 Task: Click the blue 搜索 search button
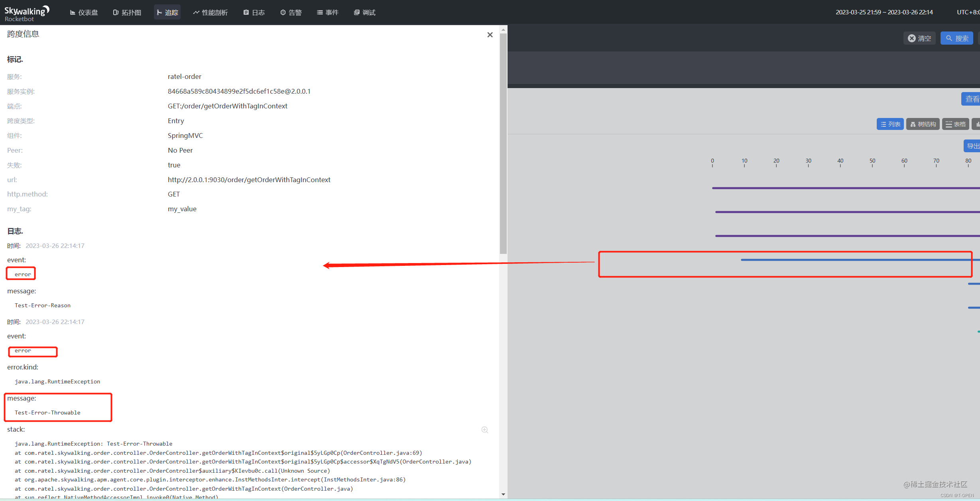pos(957,38)
